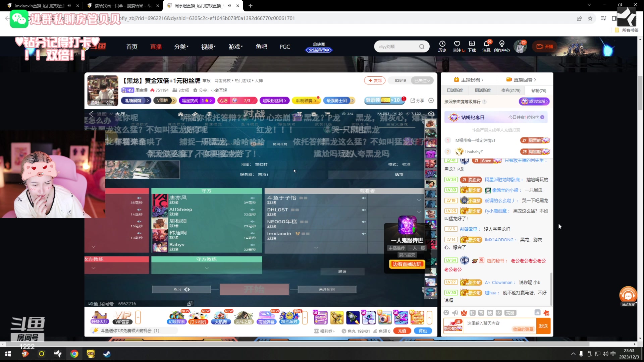Screen dimensions: 644x362
Task: Send the golden rocket gift
Action: (337, 317)
